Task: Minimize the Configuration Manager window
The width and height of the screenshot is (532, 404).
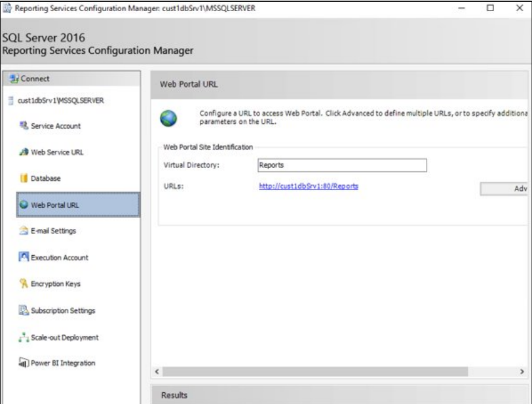Action: pos(461,8)
